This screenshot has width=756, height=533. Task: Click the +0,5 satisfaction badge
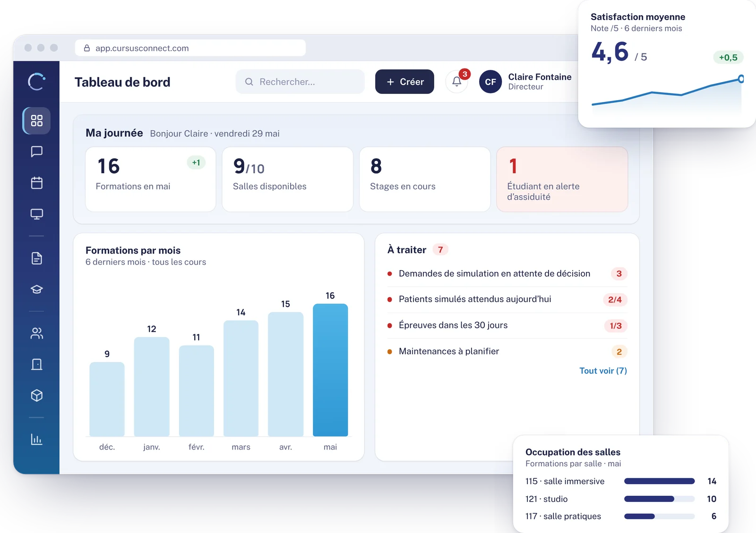[728, 58]
